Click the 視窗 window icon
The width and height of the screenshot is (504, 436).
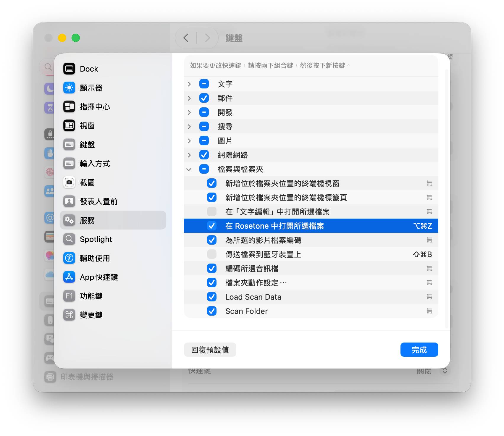69,126
